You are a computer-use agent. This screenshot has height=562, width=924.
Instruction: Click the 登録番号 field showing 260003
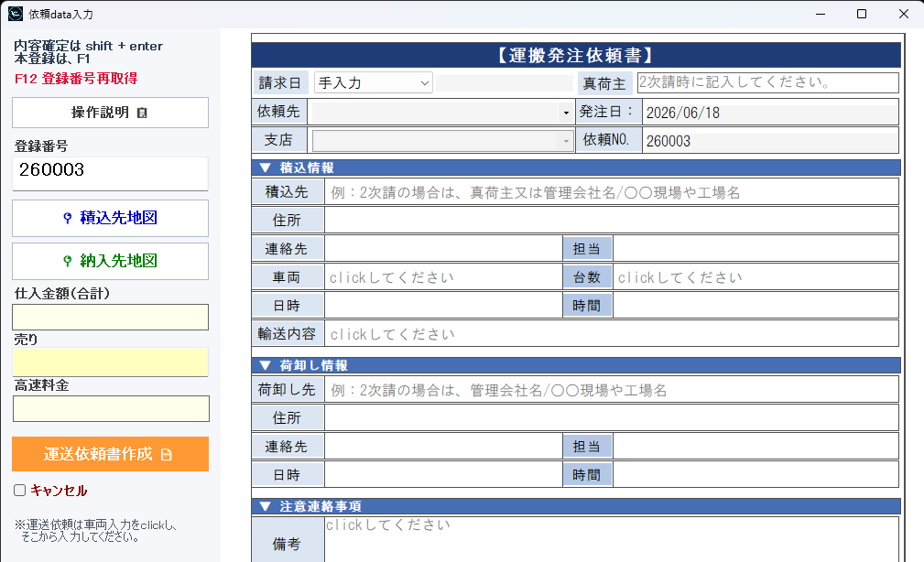pos(110,173)
